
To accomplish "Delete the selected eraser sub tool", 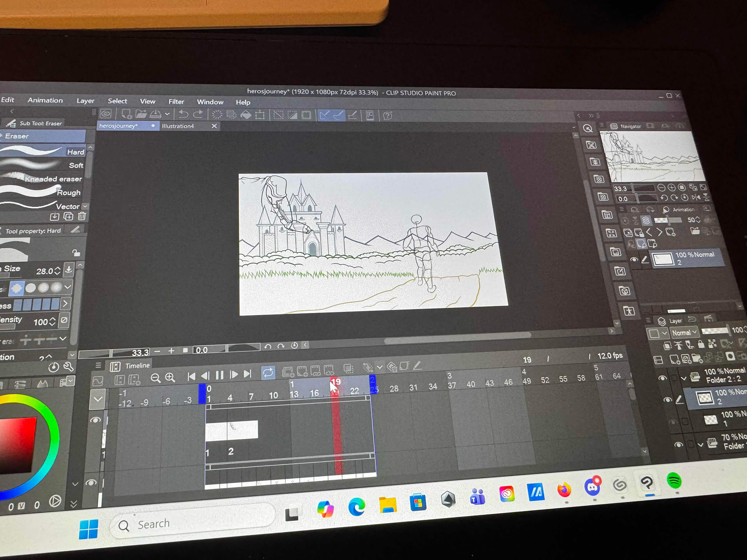I will [x=82, y=216].
